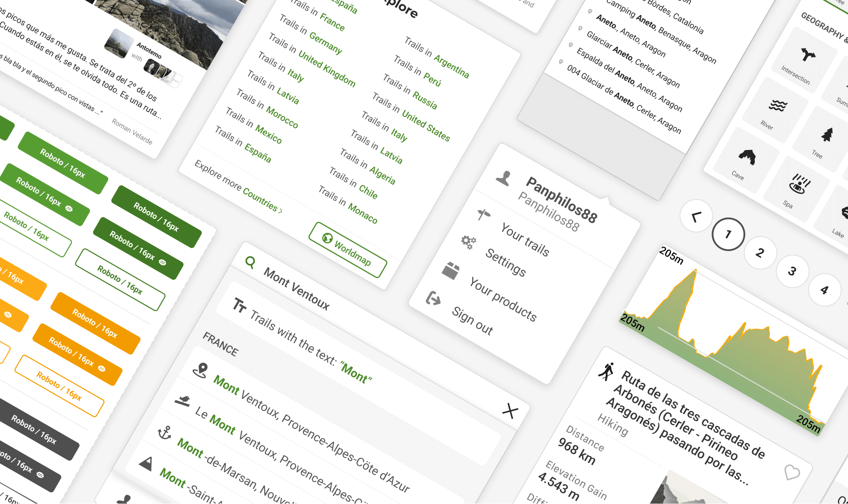Select Espalda del Aneto, Aneto, Aragon result
This screenshot has width=848, height=504.
tap(629, 79)
